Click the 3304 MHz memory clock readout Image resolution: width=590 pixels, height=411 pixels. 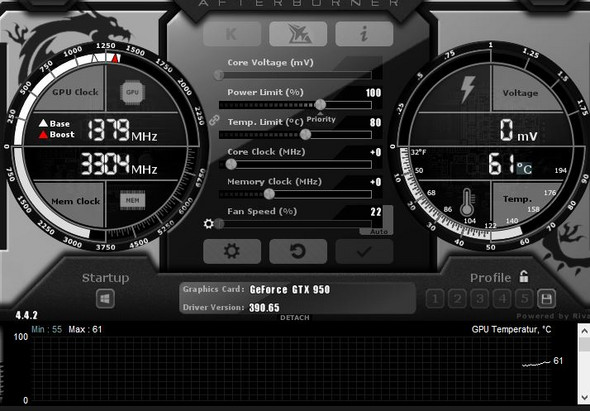[x=119, y=164]
